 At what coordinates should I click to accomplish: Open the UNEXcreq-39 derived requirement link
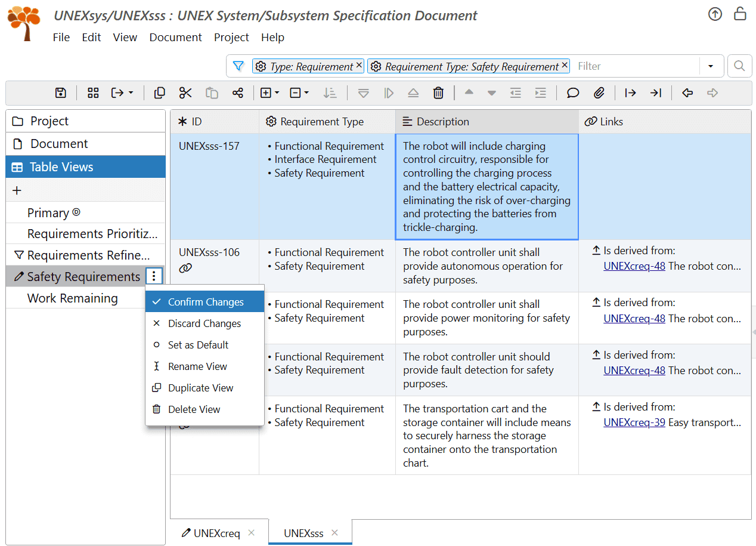pyautogui.click(x=634, y=422)
